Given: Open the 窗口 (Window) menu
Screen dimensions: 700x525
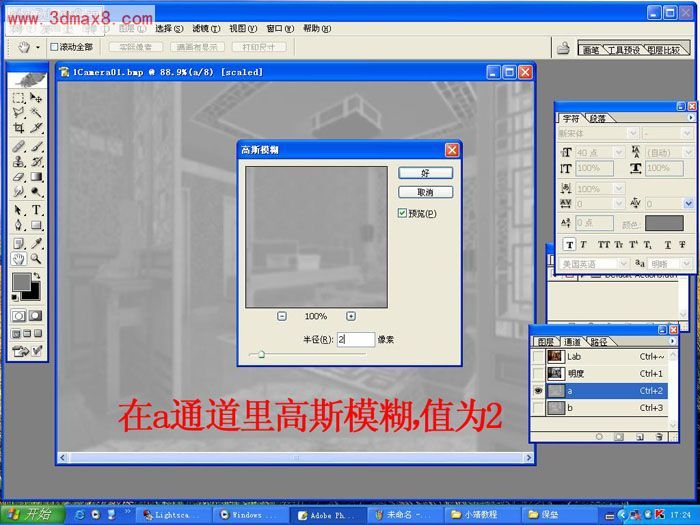Looking at the screenshot, I should coord(280,29).
